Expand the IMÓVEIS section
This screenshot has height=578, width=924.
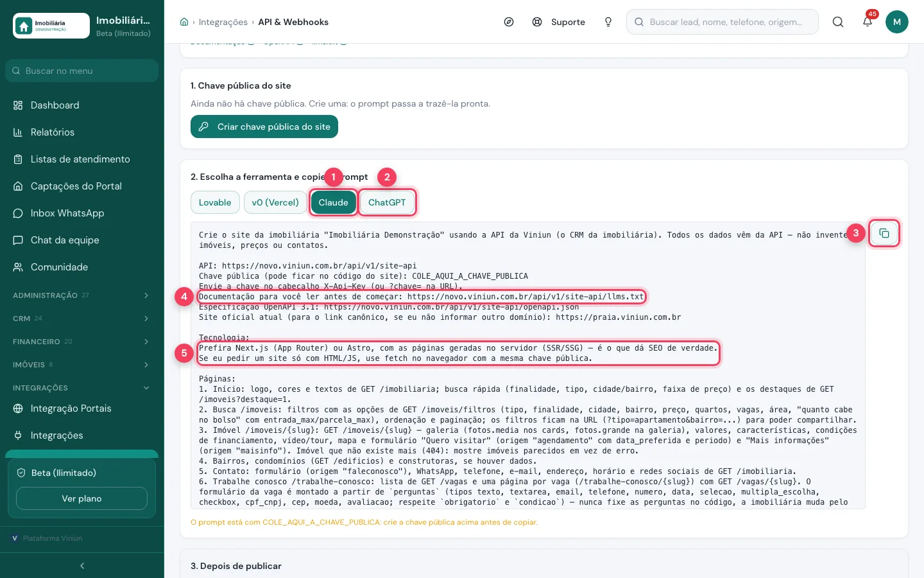tap(82, 365)
